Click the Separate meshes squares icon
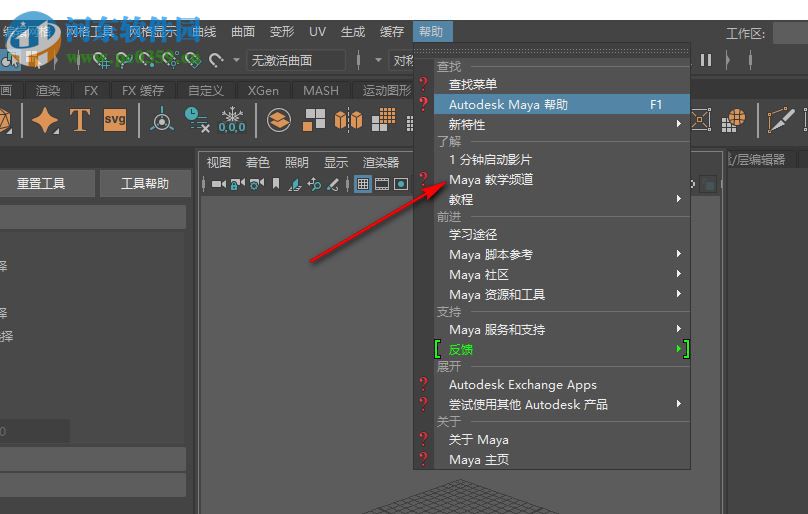The height and width of the screenshot is (514, 808). pyautogui.click(x=314, y=120)
